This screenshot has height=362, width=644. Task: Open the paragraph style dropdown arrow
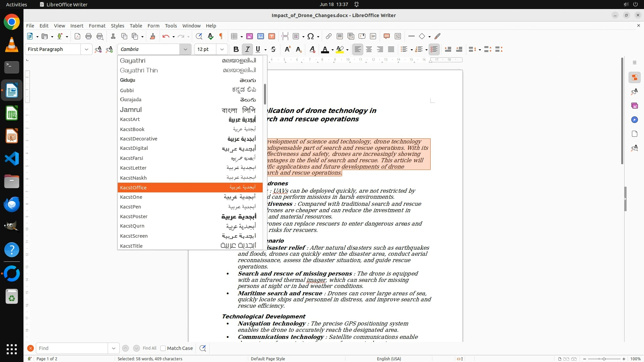coord(86,50)
